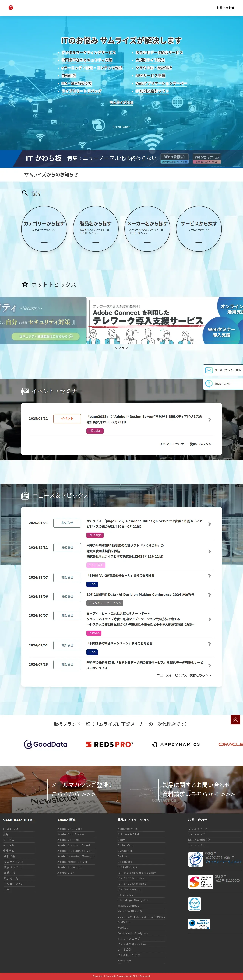Click the orange イベント tag
This screenshot has height=980, width=243.
[67, 418]
